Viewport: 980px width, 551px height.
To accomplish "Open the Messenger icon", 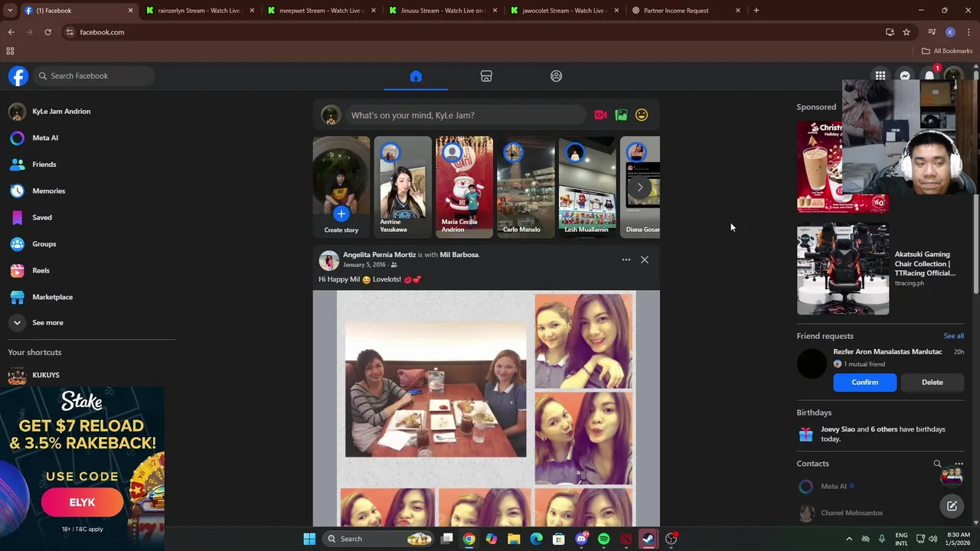I will 905,76.
